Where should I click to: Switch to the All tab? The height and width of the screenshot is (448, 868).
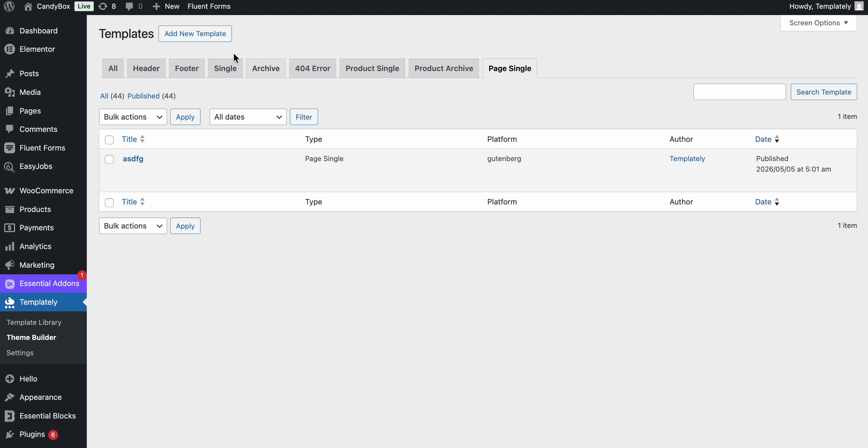tap(113, 68)
